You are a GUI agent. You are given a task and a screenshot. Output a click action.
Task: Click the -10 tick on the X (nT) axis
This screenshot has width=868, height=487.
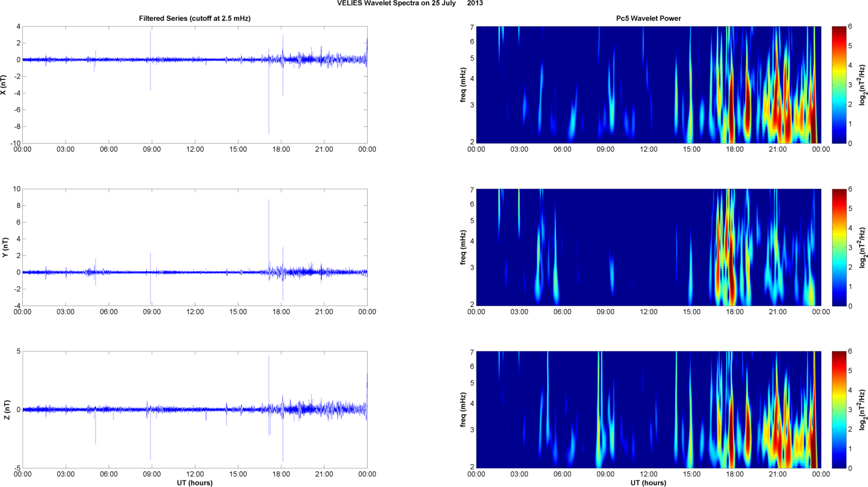[x=15, y=144]
